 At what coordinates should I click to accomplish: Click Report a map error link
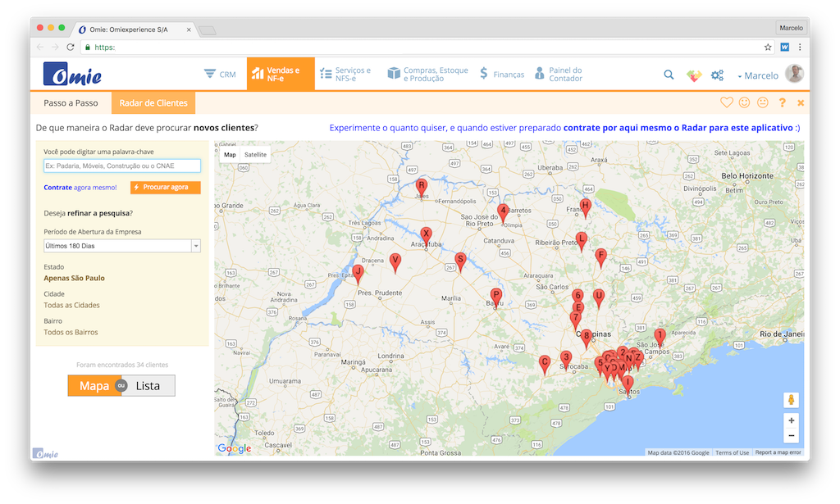(x=778, y=452)
